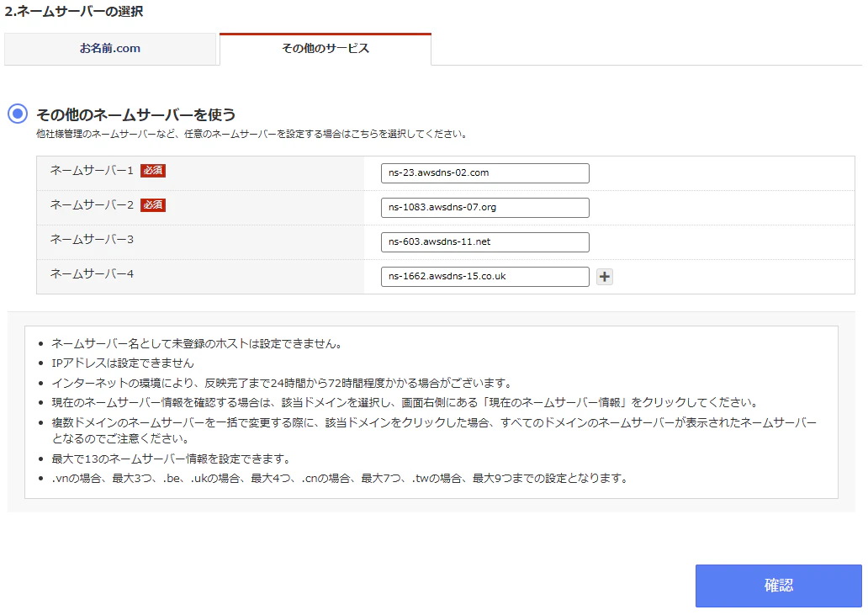The width and height of the screenshot is (868, 615).
Task: Select その他のネームサーバーを使う radio button
Action: tap(18, 114)
